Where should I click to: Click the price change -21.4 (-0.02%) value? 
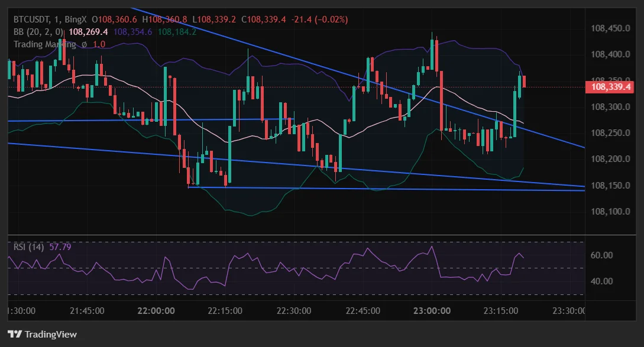point(319,20)
